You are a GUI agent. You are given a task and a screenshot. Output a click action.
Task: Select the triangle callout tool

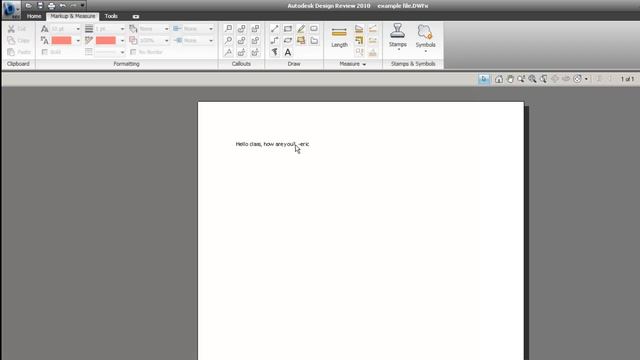pyautogui.click(x=229, y=52)
